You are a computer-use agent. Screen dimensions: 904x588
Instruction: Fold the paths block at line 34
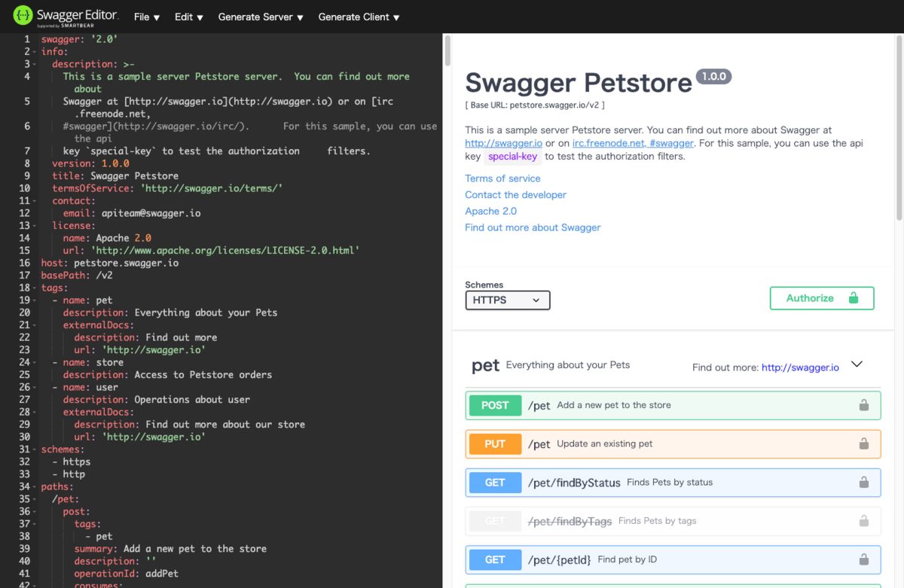(x=35, y=487)
